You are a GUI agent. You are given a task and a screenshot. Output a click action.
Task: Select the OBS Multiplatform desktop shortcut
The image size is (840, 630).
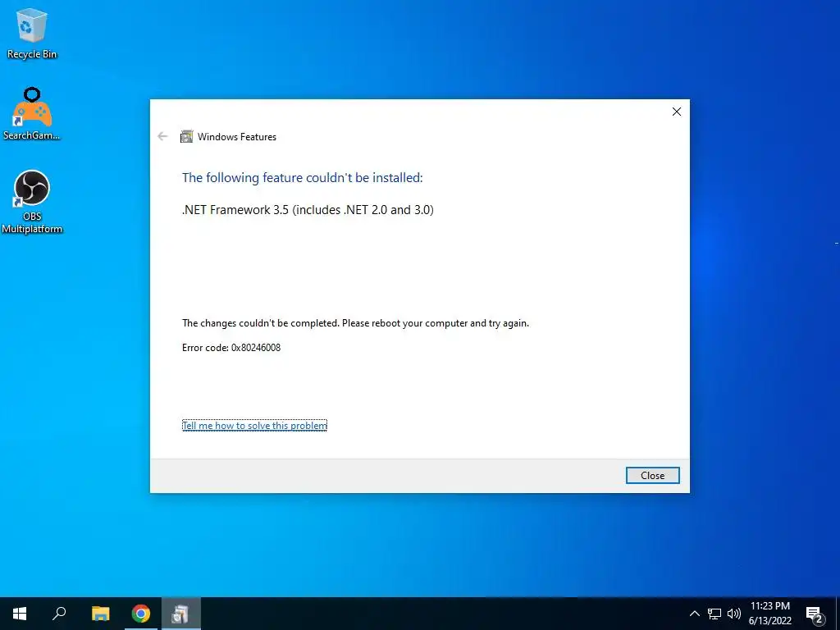click(32, 202)
